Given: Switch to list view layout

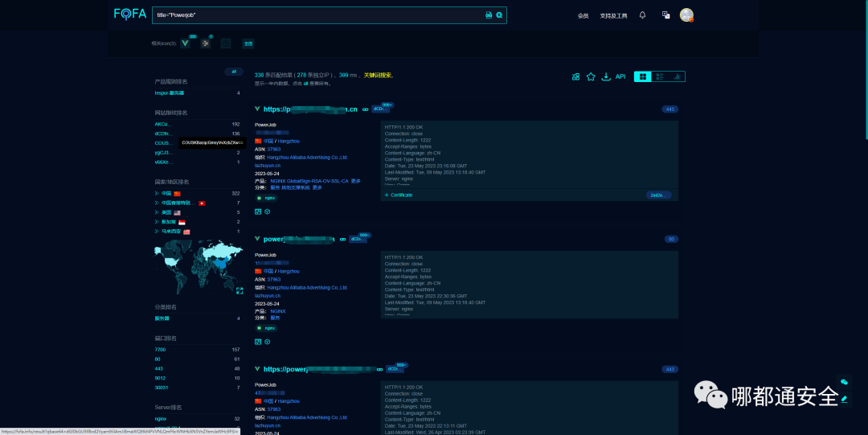Looking at the screenshot, I should pyautogui.click(x=660, y=76).
